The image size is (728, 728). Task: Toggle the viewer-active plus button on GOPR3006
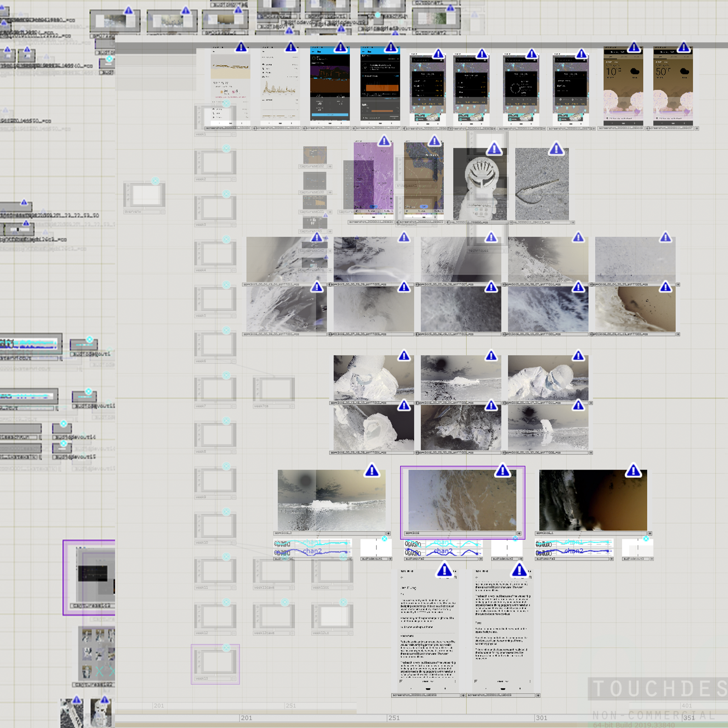(x=519, y=533)
